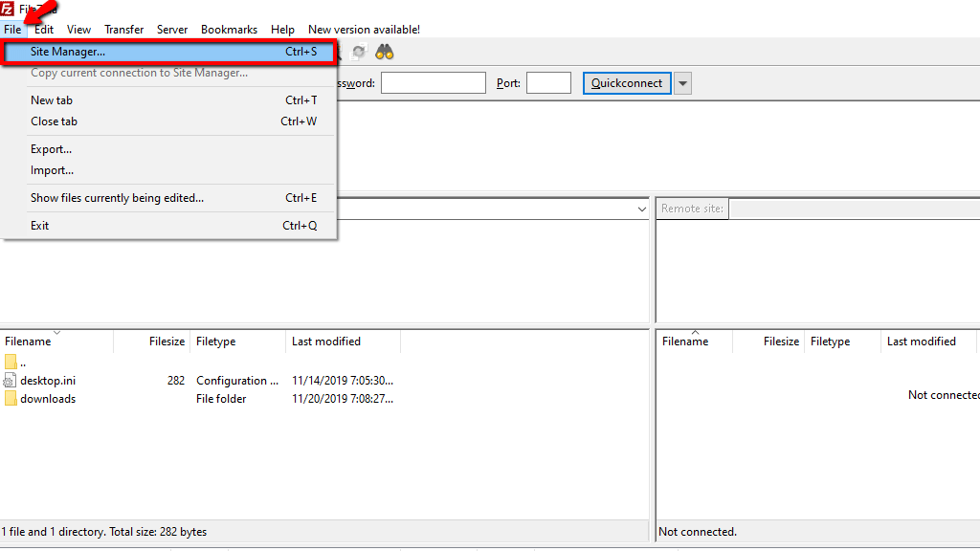Focus the Password input field
Screen dimensions: 980x551
[434, 83]
